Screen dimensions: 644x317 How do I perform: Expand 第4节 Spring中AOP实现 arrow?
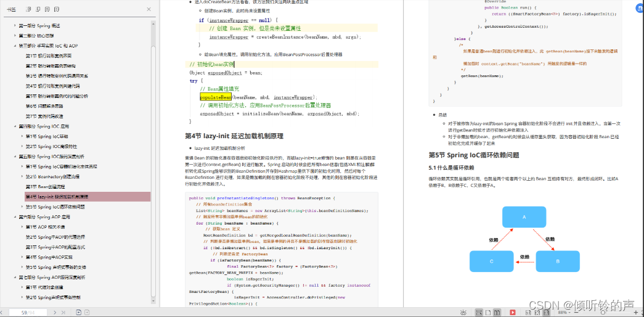(x=22, y=257)
